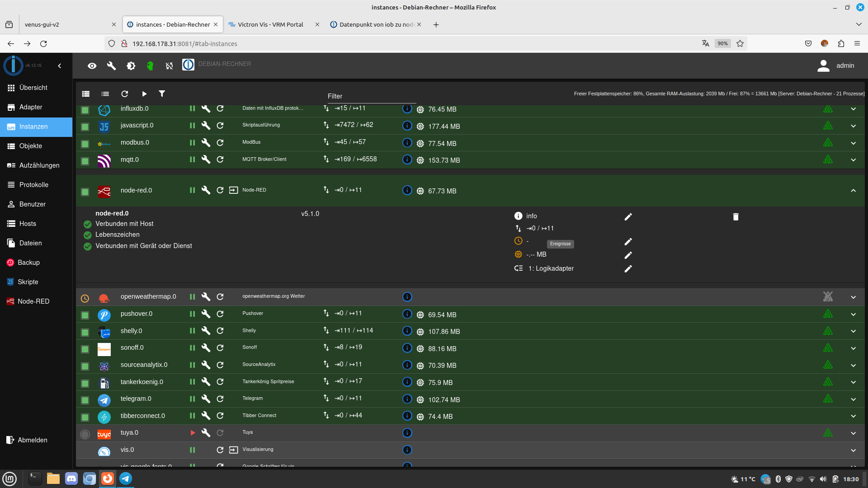The width and height of the screenshot is (868, 488).
Task: Restart the mqtt.0 instance
Action: [x=220, y=160]
